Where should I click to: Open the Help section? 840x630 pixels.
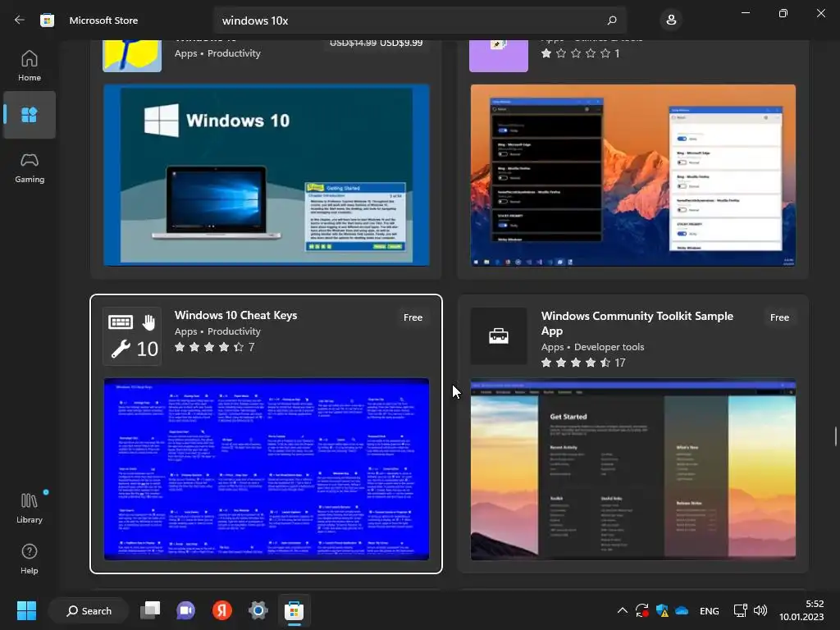30,559
